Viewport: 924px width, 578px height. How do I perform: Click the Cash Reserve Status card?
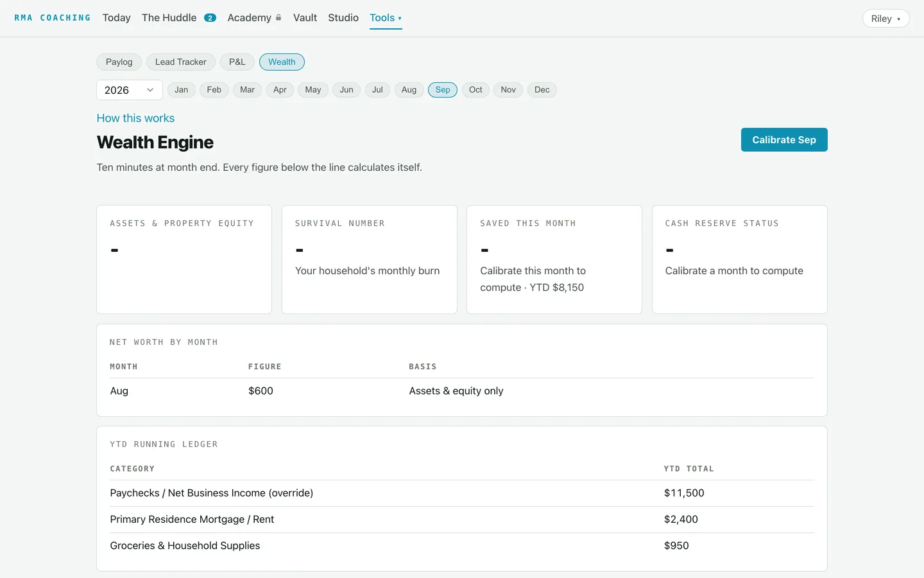(x=740, y=259)
